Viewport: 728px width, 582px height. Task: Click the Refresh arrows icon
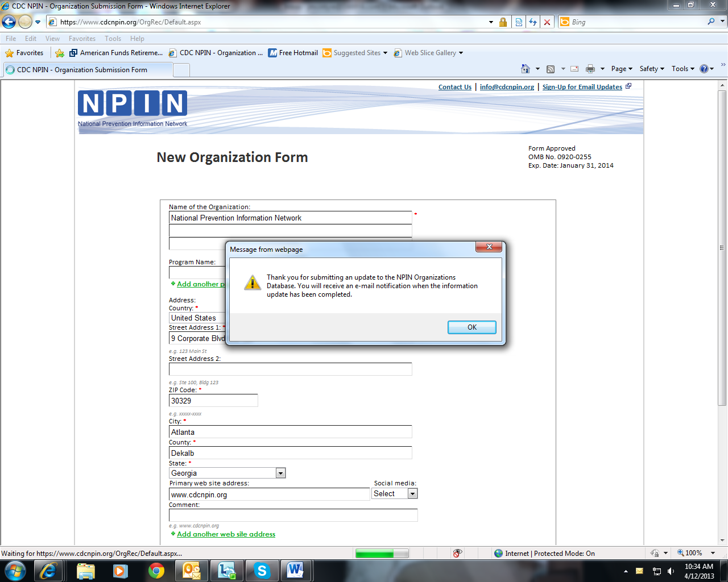(533, 22)
